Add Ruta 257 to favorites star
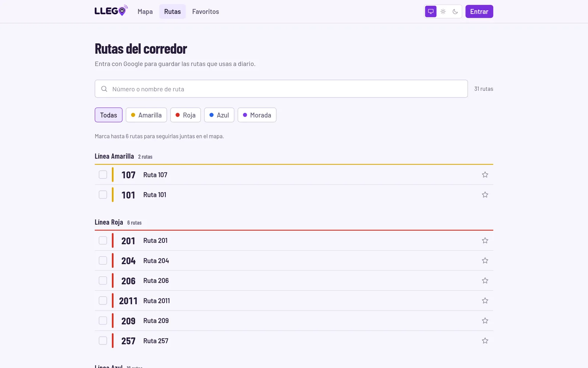 click(x=485, y=341)
